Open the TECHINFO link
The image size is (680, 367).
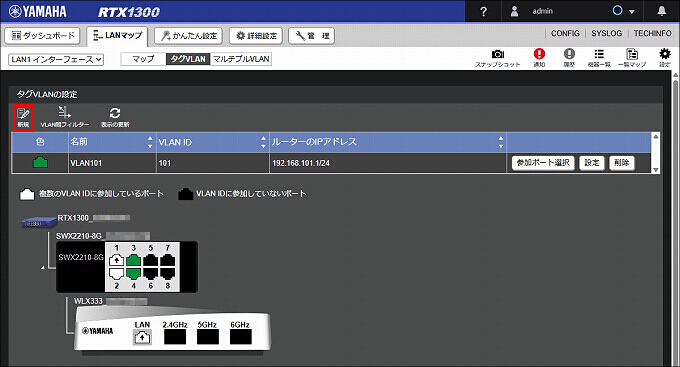(653, 33)
